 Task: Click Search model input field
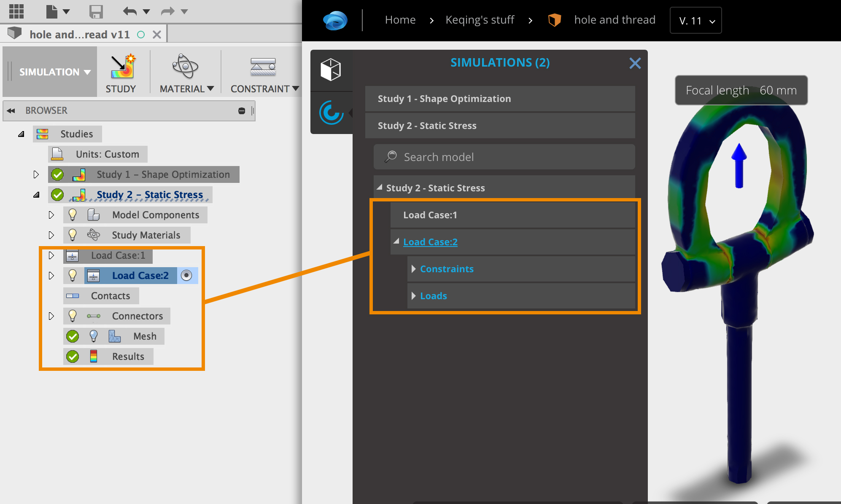pyautogui.click(x=504, y=157)
